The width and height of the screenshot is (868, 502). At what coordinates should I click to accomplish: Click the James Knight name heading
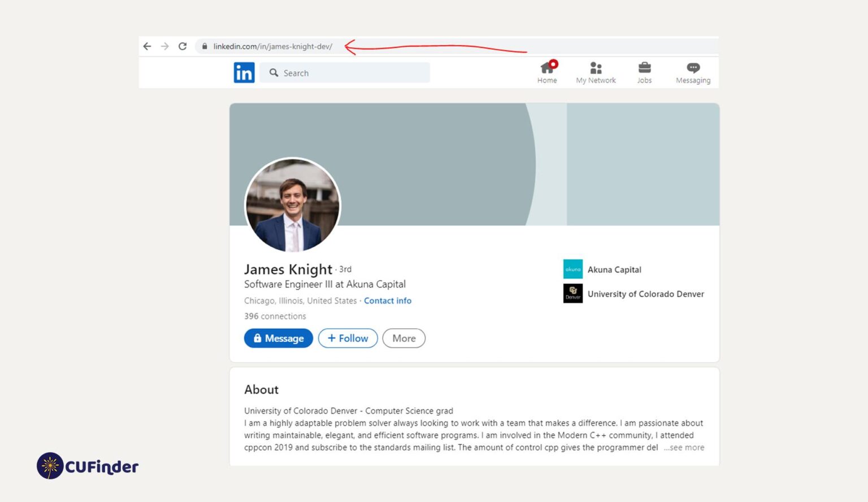click(288, 269)
